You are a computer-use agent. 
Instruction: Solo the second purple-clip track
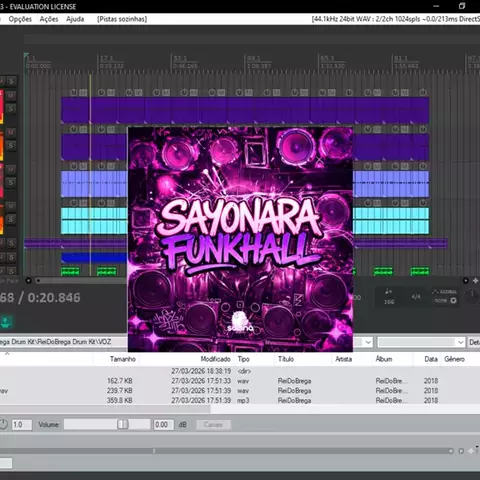tap(11, 145)
